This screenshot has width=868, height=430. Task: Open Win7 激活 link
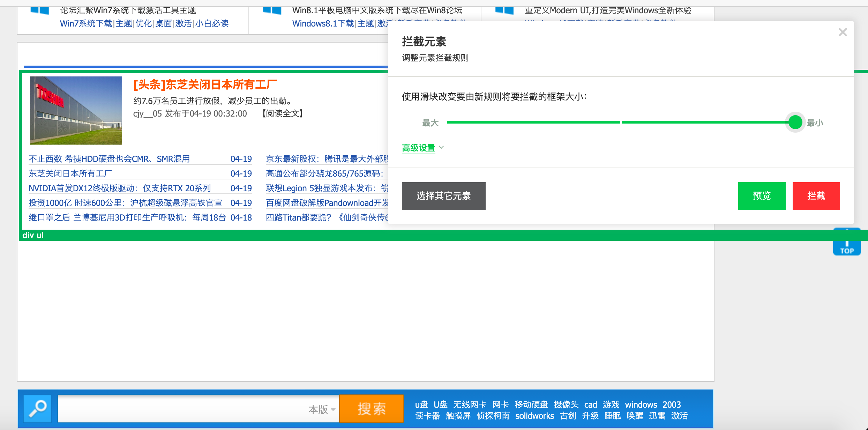[184, 23]
